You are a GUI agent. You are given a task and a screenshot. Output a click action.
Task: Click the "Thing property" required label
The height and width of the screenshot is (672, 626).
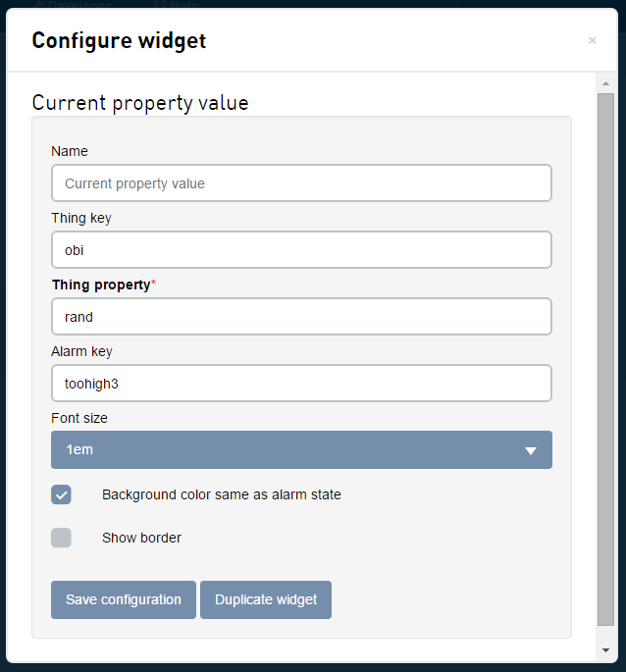click(x=102, y=284)
